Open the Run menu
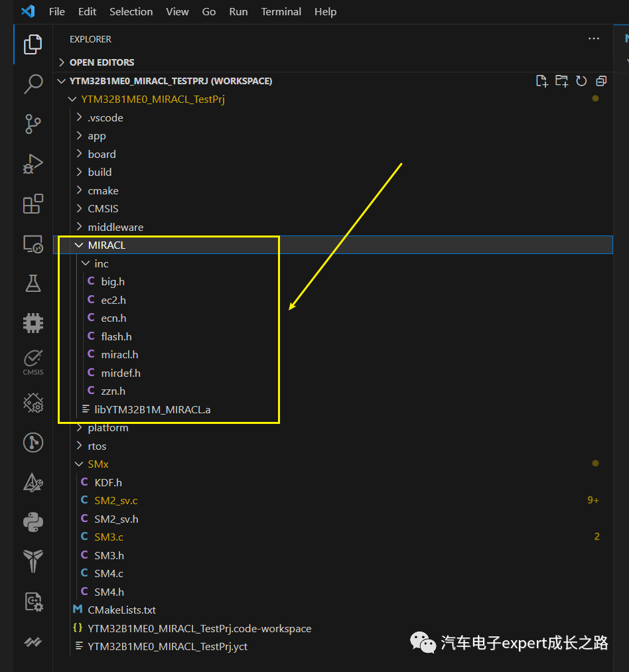 click(x=238, y=11)
